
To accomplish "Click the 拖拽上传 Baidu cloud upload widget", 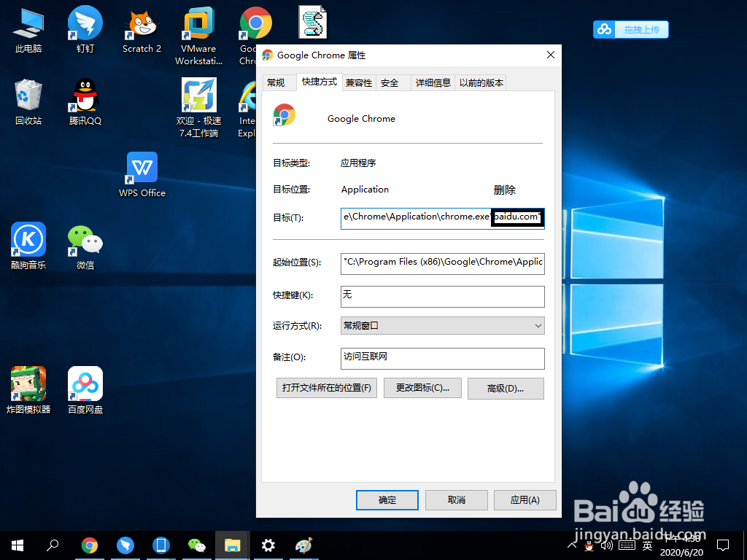I will (631, 29).
